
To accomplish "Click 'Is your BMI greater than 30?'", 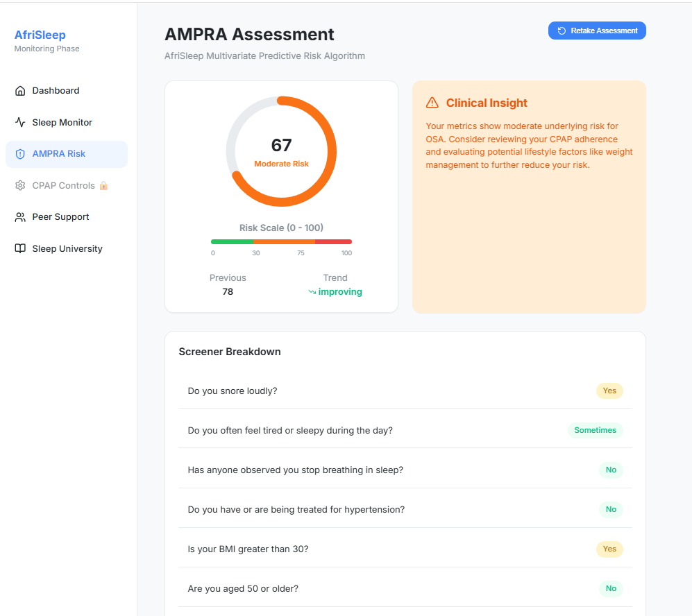I will (248, 549).
